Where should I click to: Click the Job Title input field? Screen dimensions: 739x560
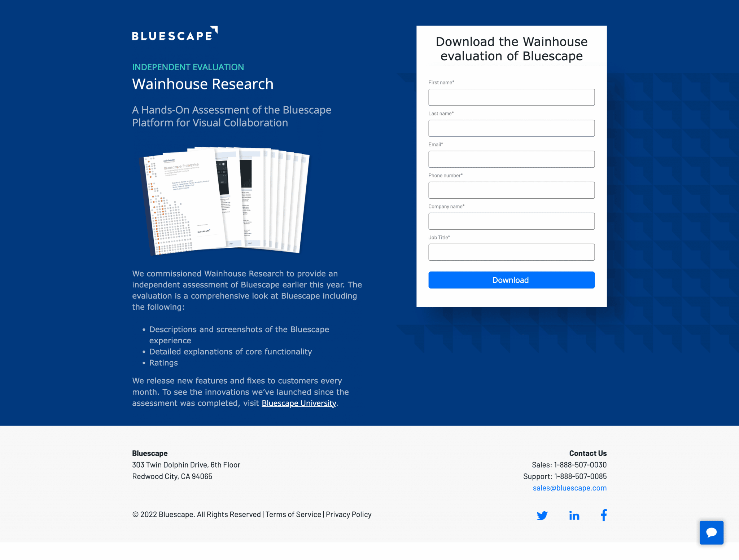click(x=511, y=252)
